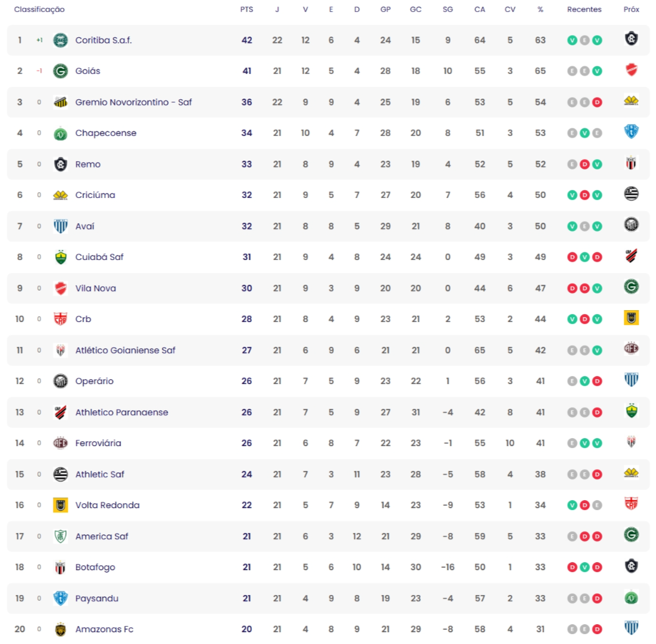Open Atlético Goianiense Saf team page
The height and width of the screenshot is (644, 656).
click(x=125, y=350)
